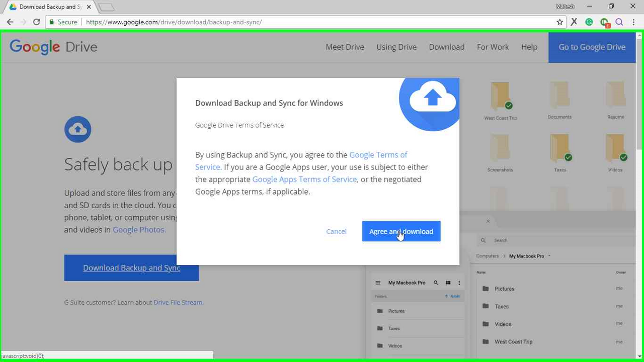The height and width of the screenshot is (362, 644).
Task: Go to Google Drive button
Action: pyautogui.click(x=592, y=47)
